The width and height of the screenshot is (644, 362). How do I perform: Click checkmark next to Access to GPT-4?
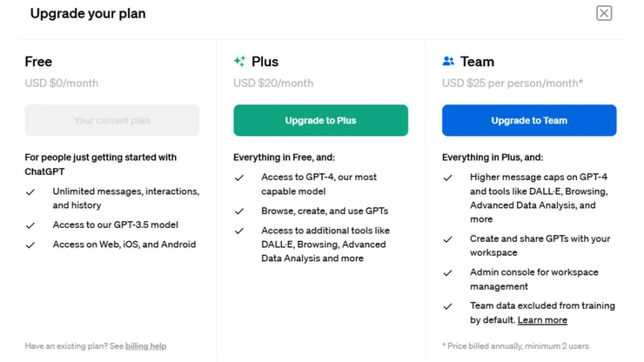click(x=239, y=178)
